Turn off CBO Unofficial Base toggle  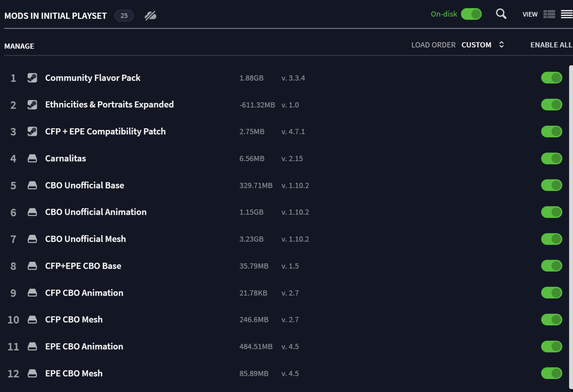point(552,185)
